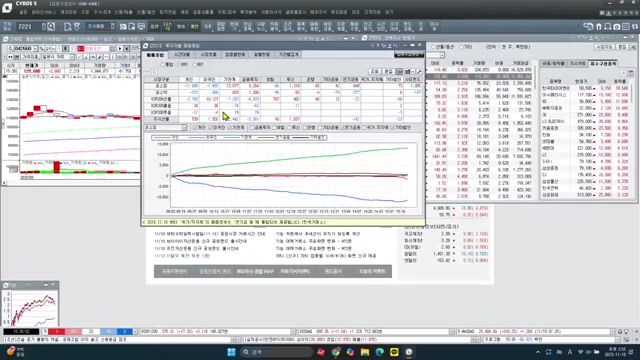Screen dimensions: 640x360
Task: Click the 조회 button in investor window
Action: [x=374, y=71]
